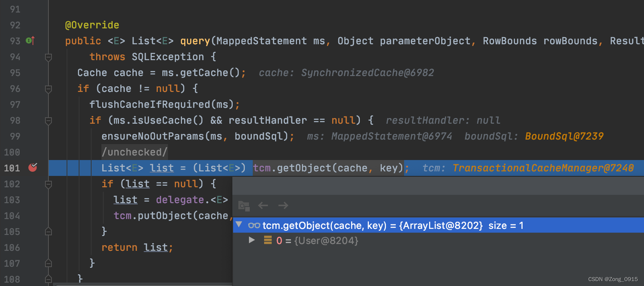The image size is (644, 286).
Task: Click tcm.putObject on line 104
Action: (152, 216)
